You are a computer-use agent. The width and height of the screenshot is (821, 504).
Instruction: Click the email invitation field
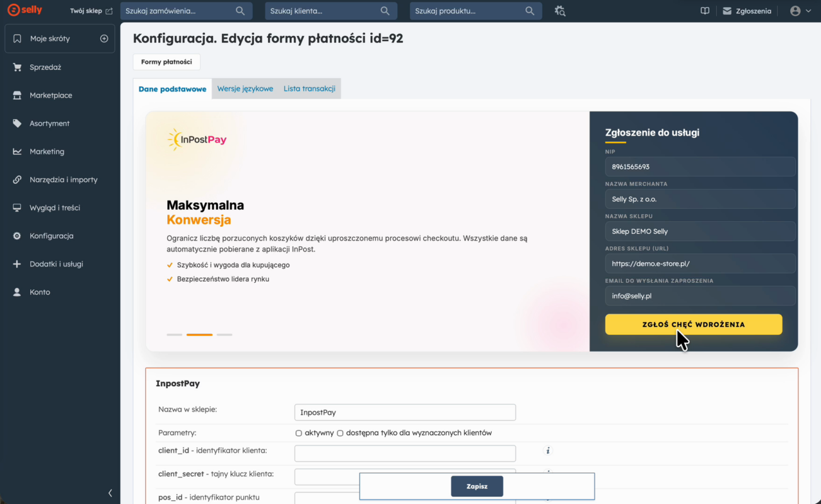click(x=700, y=296)
